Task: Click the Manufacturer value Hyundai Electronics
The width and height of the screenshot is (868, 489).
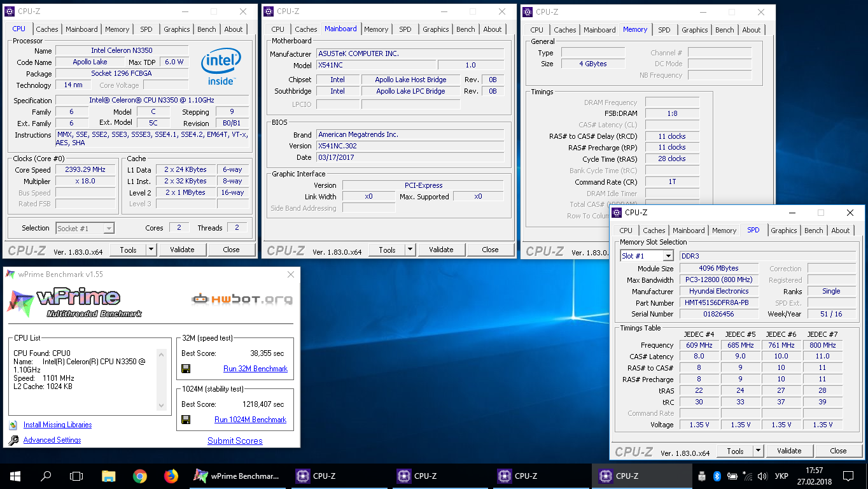Action: coord(719,291)
